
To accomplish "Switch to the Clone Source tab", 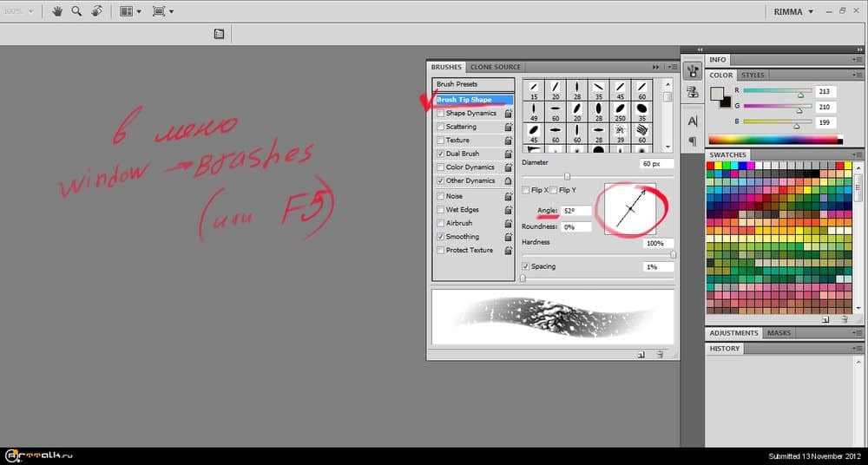I will 495,67.
